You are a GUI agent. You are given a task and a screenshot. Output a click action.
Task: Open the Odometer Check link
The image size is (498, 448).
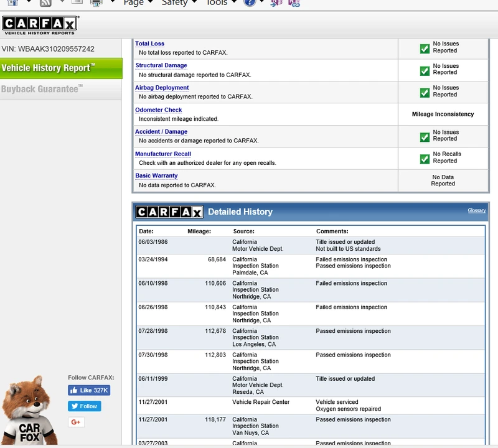[x=159, y=110]
